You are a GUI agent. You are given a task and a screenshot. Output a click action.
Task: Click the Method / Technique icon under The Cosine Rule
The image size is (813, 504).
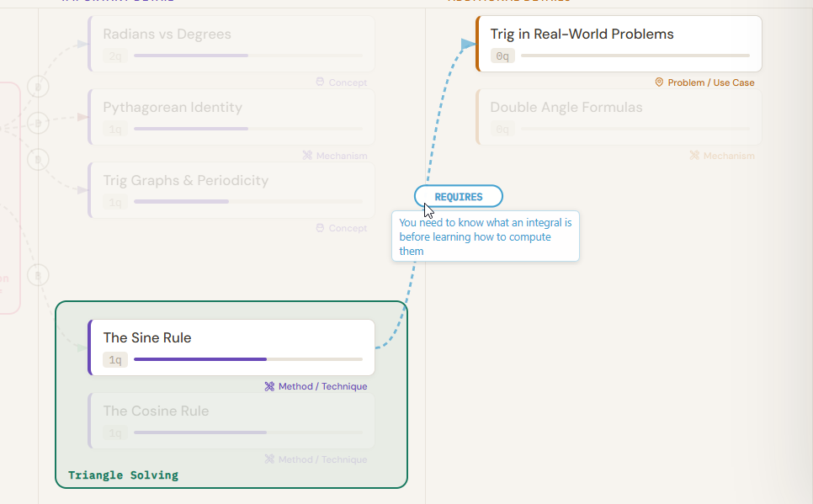point(269,459)
